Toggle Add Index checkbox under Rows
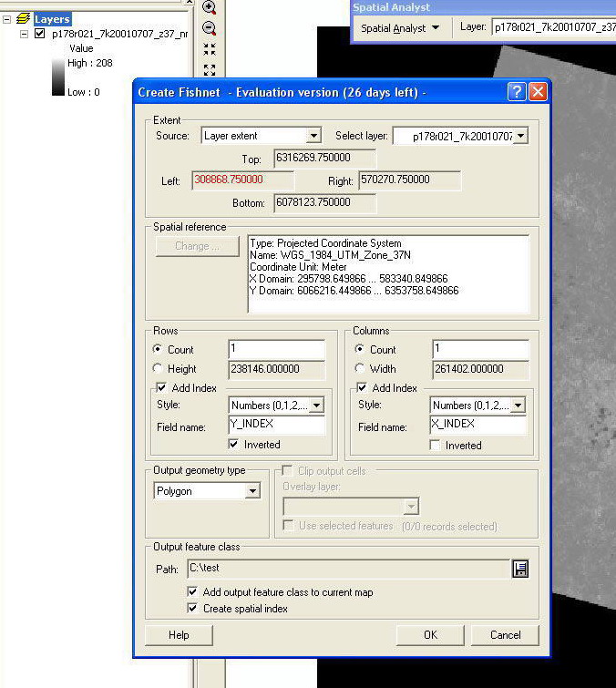Image resolution: width=616 pixels, height=688 pixels. point(161,387)
